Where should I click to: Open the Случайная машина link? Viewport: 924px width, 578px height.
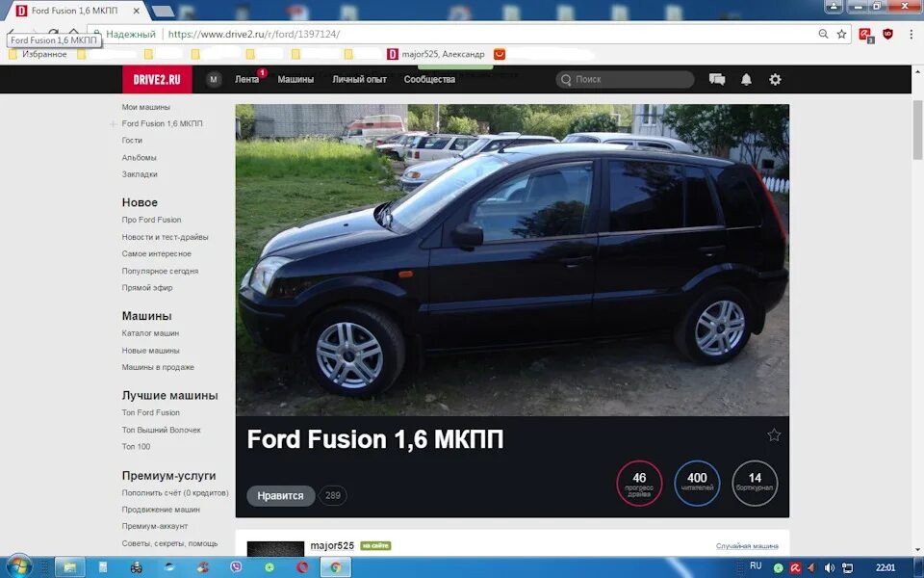click(747, 546)
